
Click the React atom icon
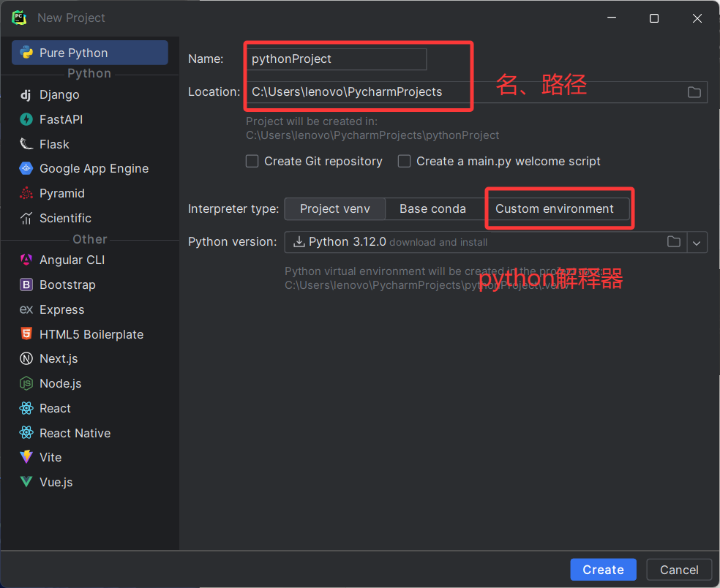(x=26, y=408)
